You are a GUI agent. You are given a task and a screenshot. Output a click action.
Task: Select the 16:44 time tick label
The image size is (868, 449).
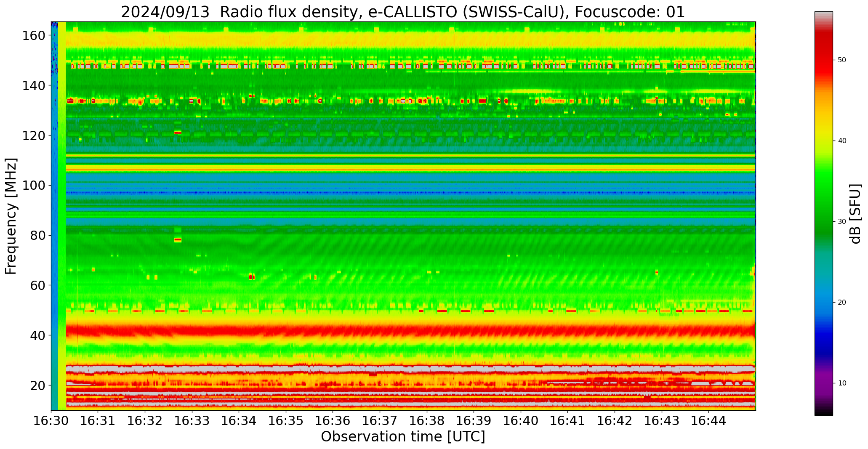pyautogui.click(x=708, y=420)
